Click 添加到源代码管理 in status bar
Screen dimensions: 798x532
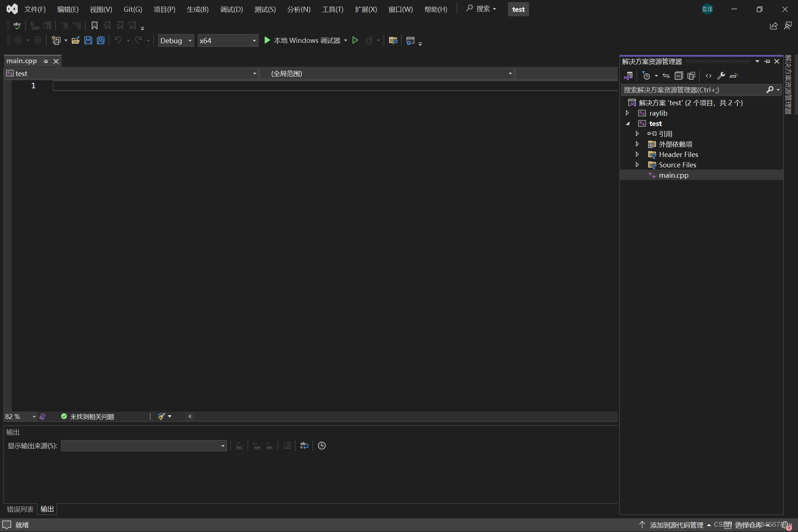click(x=676, y=525)
